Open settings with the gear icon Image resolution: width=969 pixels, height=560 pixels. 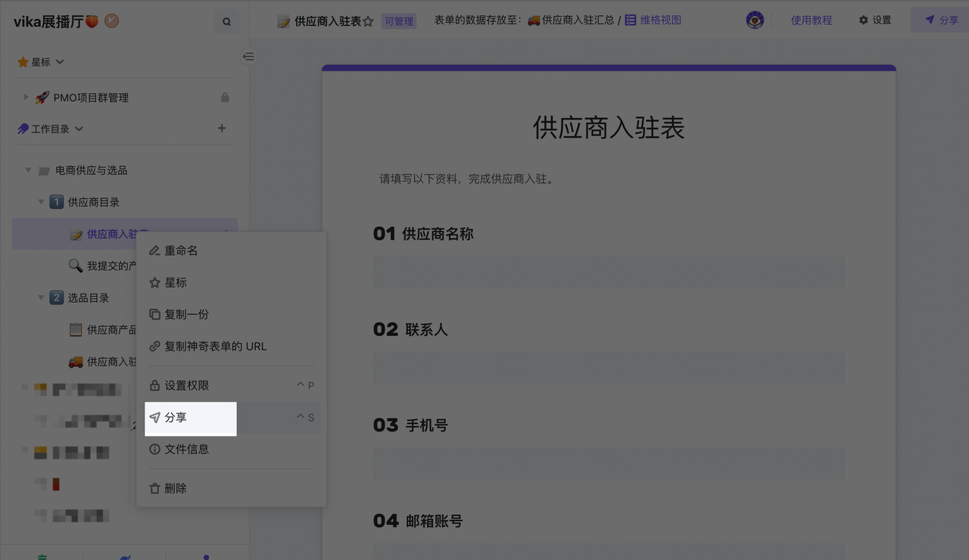[863, 20]
